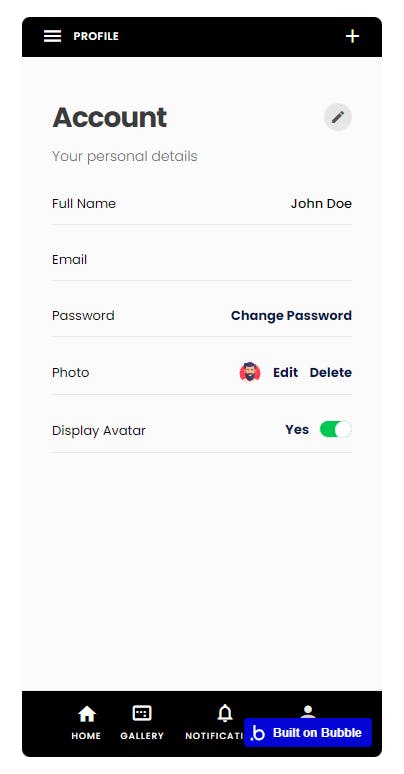Open the Built on Bubble badge
Screen dimensions: 404x774
(308, 733)
